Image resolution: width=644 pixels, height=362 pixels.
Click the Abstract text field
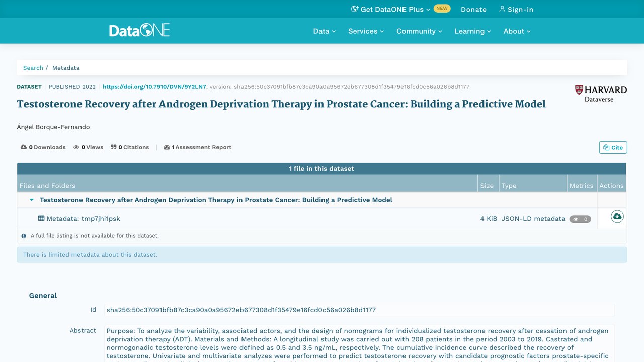(359, 343)
